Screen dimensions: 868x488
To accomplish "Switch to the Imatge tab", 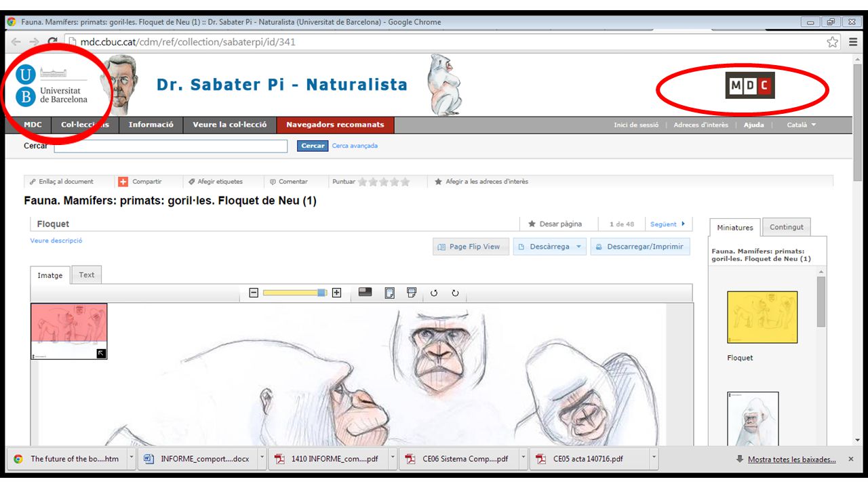I will click(50, 275).
